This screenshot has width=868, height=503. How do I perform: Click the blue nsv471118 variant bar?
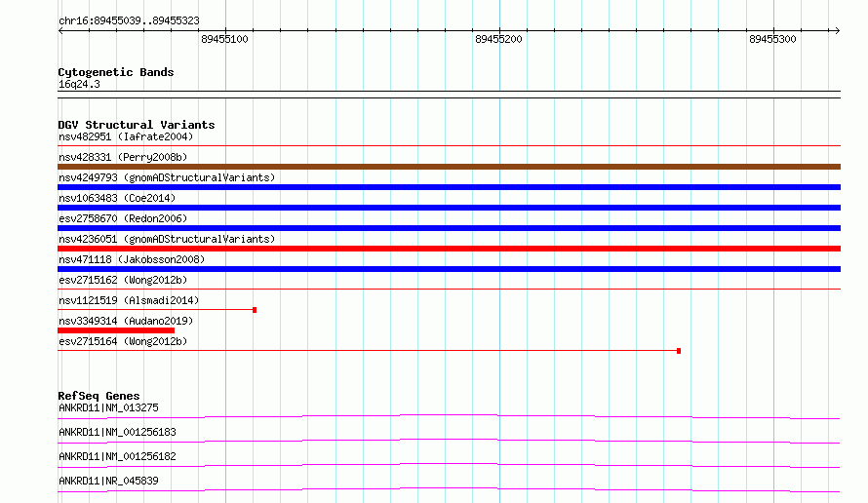[449, 269]
